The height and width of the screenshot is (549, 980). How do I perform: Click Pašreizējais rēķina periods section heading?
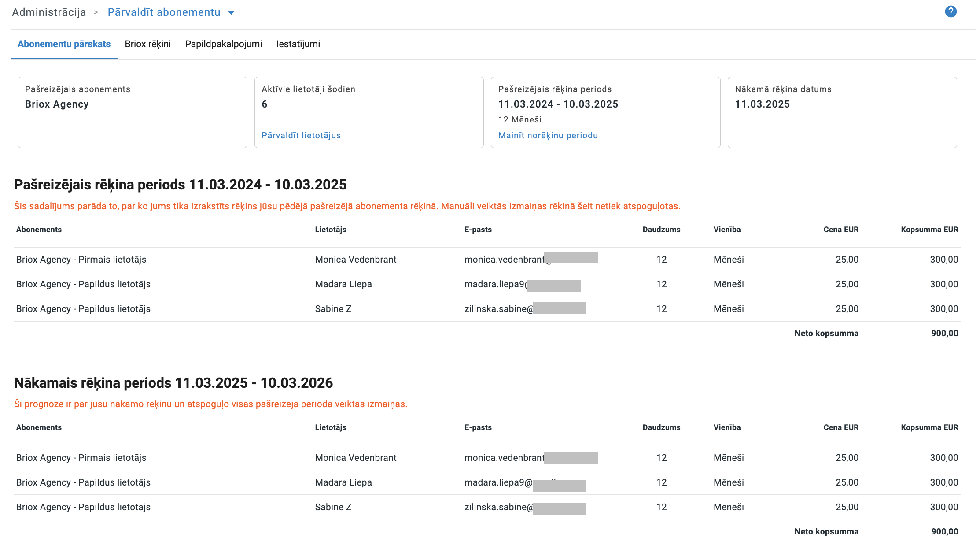[181, 185]
